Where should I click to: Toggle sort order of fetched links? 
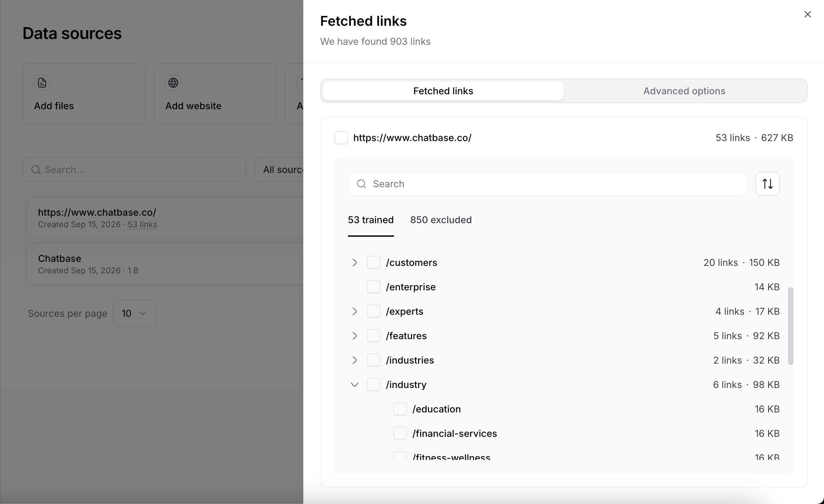767,184
